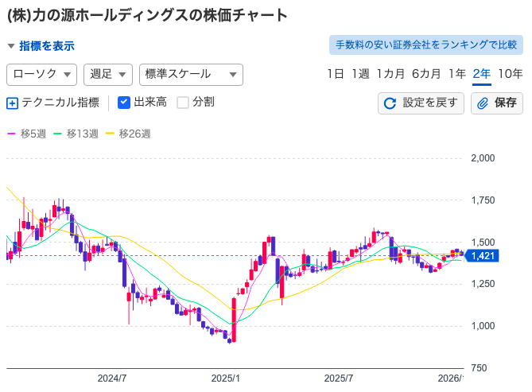Screen dimensions: 532x392
Task: Open the ローソク chart type dropdown
Action: pos(41,74)
